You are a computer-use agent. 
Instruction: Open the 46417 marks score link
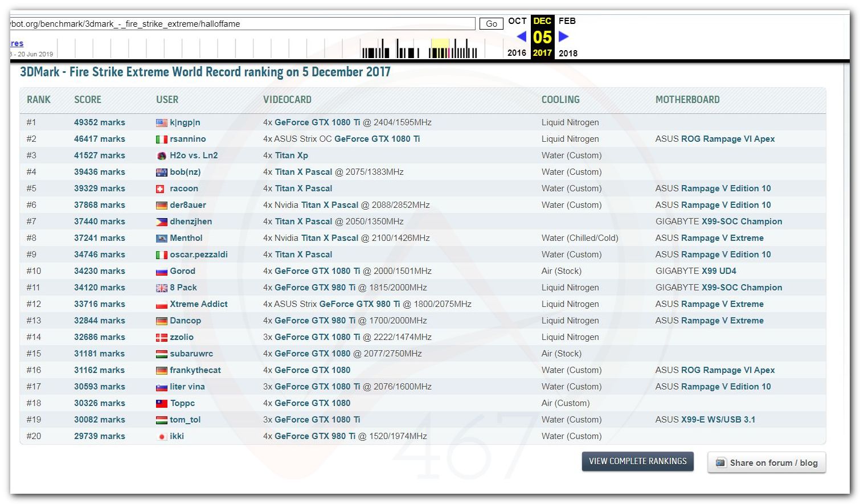tap(100, 139)
